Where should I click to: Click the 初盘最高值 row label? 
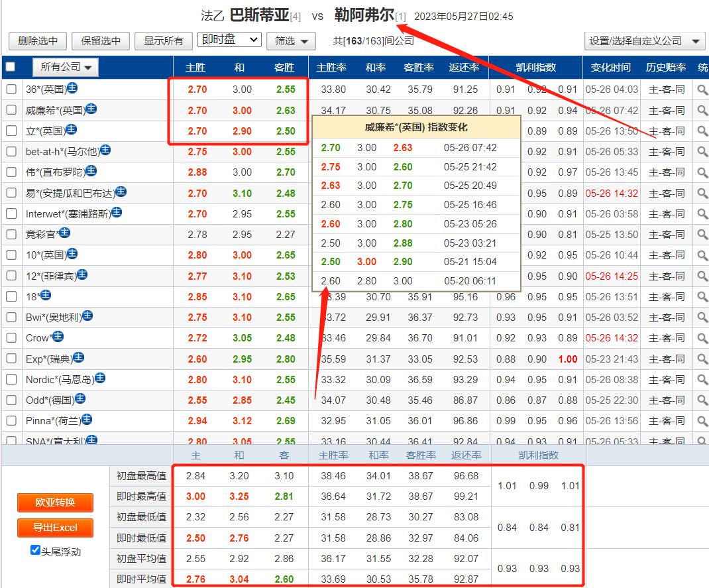point(141,476)
